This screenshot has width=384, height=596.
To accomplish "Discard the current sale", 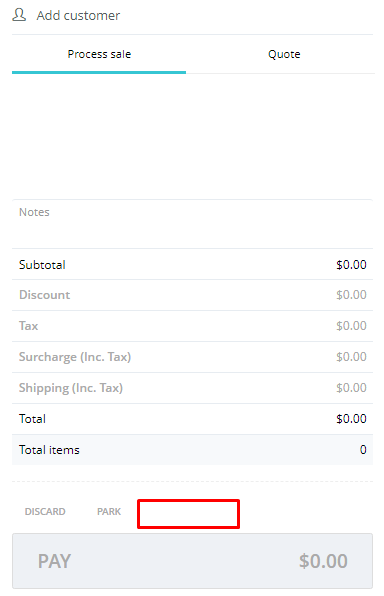I will pyautogui.click(x=45, y=512).
